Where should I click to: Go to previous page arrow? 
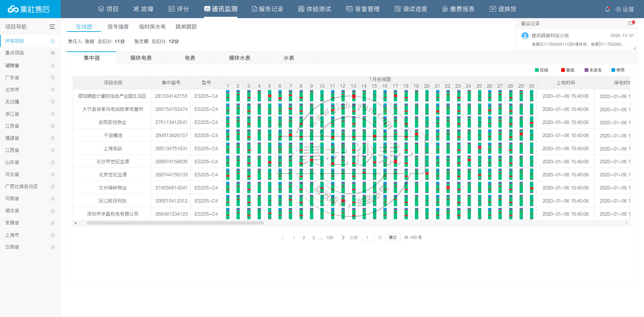[283, 238]
